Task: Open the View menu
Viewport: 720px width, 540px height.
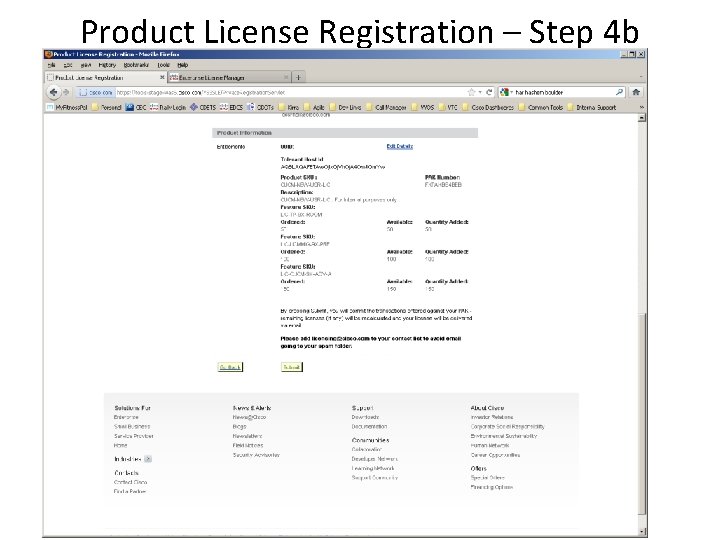Action: (x=86, y=65)
